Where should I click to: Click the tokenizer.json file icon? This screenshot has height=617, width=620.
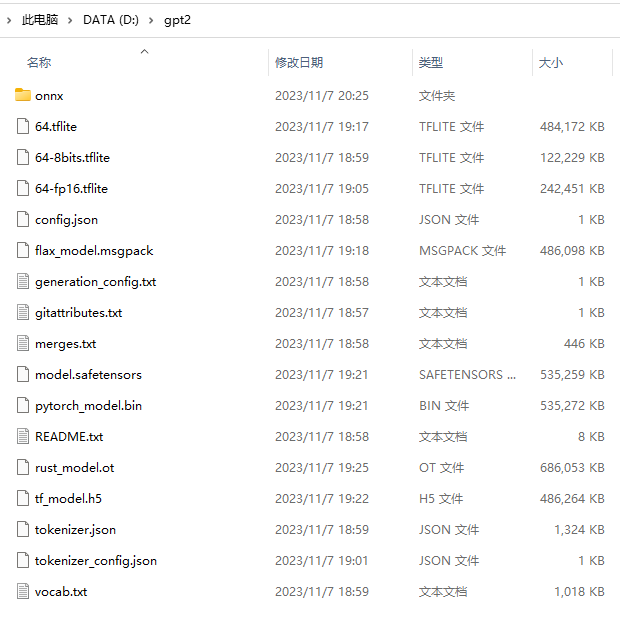[x=23, y=529]
